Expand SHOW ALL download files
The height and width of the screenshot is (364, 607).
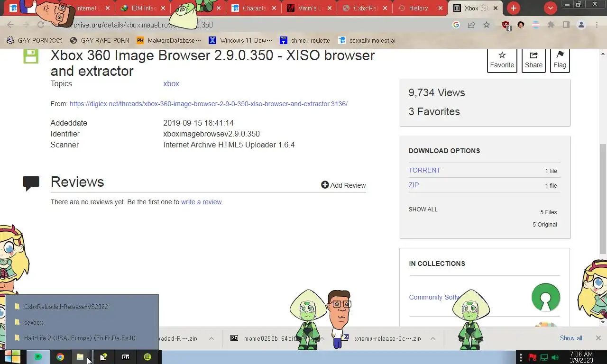[423, 209]
